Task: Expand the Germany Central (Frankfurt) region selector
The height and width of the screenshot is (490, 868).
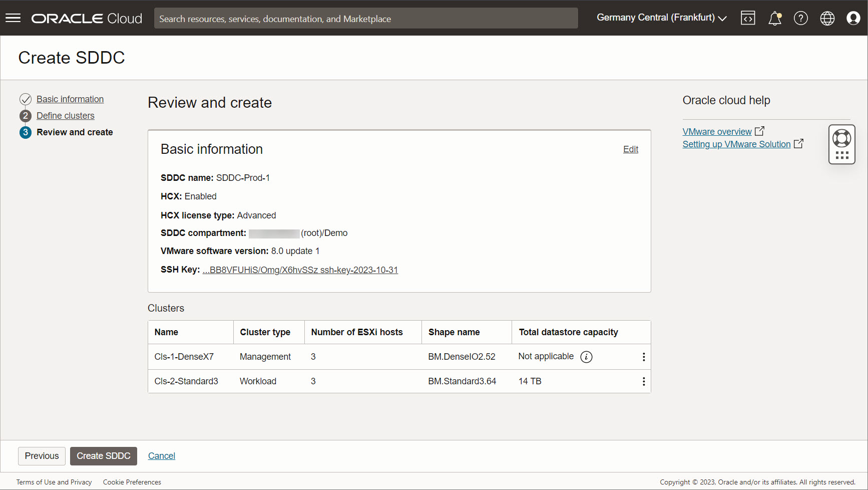Action: [x=662, y=18]
